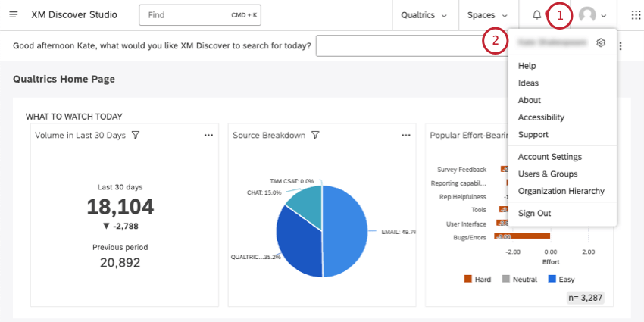
Task: Click the notifications bell icon
Action: point(537,14)
